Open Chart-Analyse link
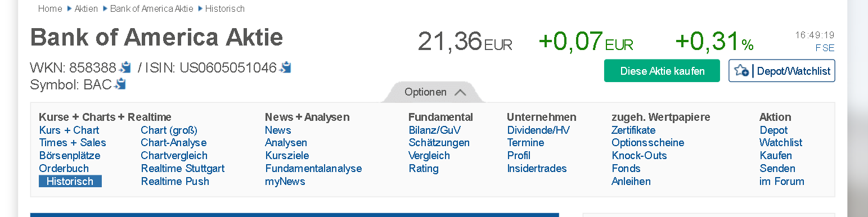The height and width of the screenshot is (217, 868). tap(174, 143)
